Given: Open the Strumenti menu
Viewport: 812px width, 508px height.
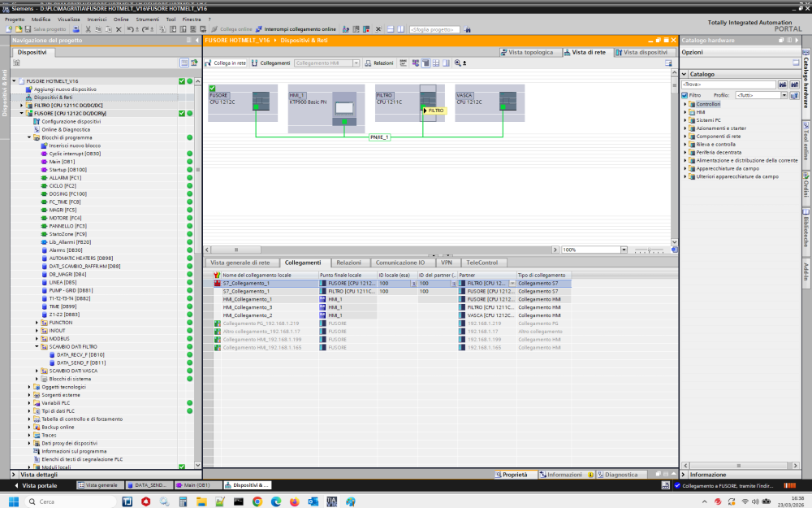Looking at the screenshot, I should (x=147, y=18).
